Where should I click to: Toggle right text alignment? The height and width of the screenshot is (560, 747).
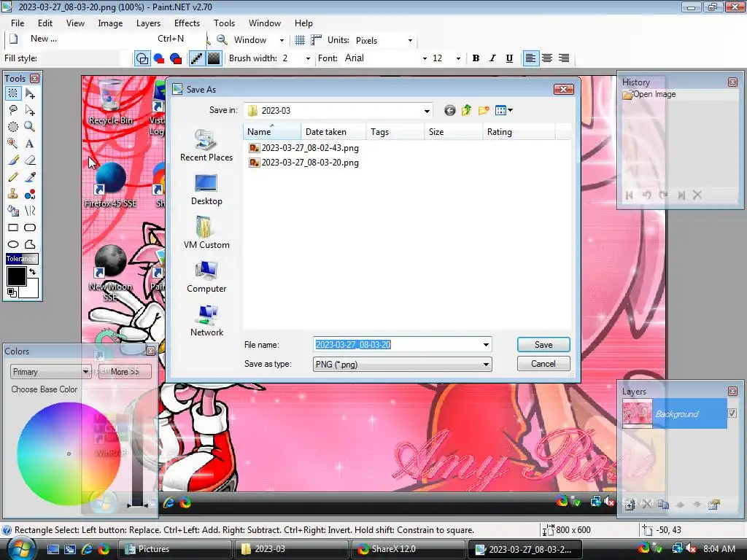point(564,58)
